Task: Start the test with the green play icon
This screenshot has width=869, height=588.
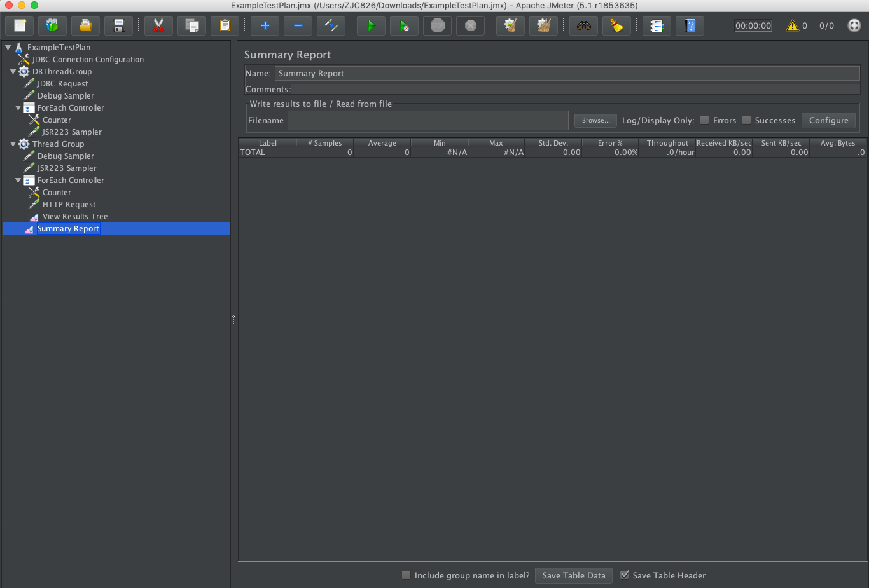Action: coord(371,25)
